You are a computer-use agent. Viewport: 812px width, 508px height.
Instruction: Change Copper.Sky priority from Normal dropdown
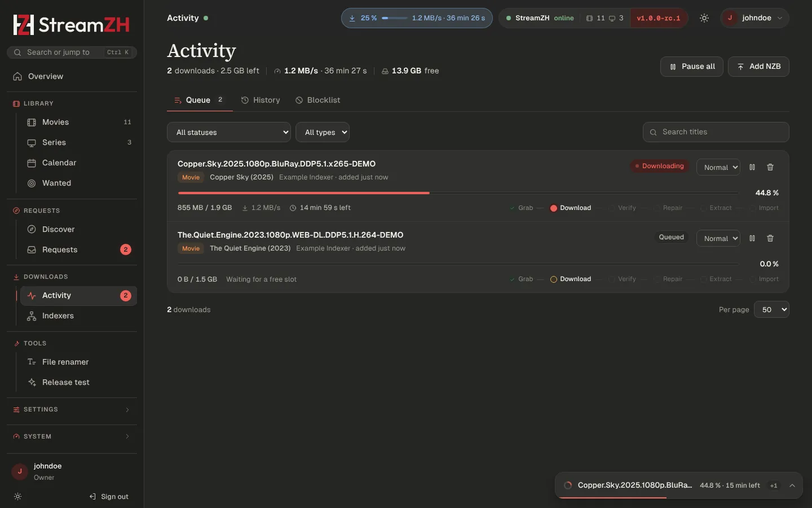tap(718, 167)
